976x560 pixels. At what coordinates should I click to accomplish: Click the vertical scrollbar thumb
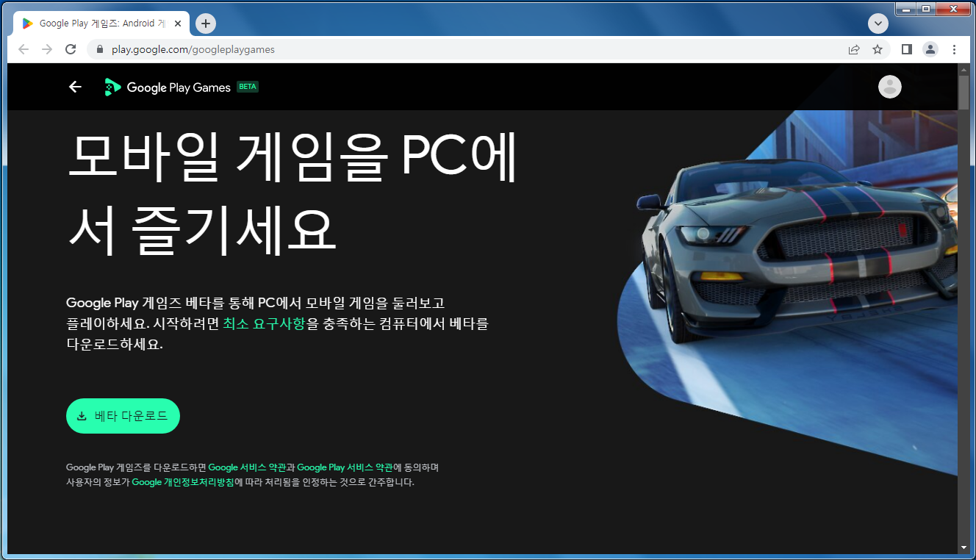point(964,93)
